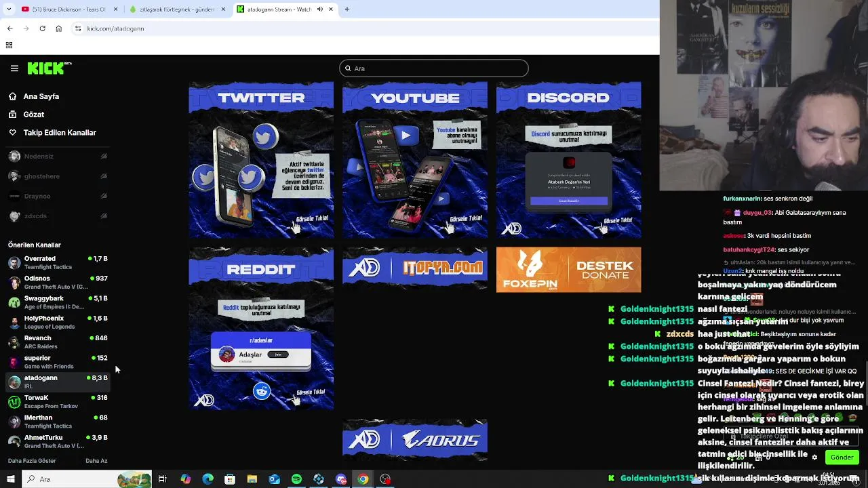Toggle hidden icon beside zdxcds
The width and height of the screenshot is (868, 488).
tap(104, 216)
